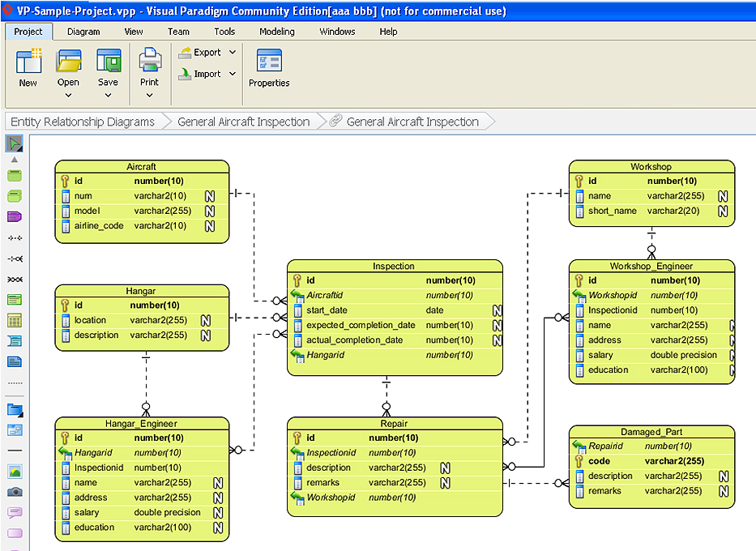Screen dimensions: 756x551
Task: Pick the purple stored procedure shape tool
Action: (x=15, y=217)
